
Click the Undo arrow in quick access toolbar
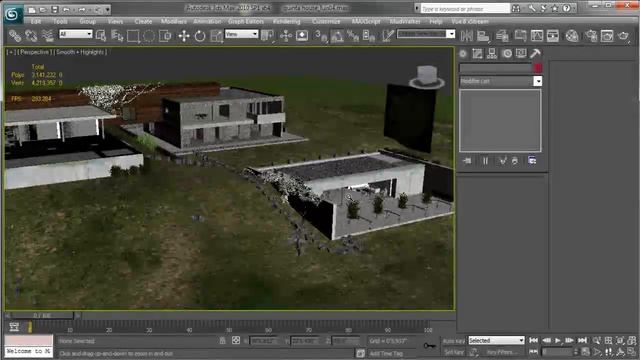[66, 9]
